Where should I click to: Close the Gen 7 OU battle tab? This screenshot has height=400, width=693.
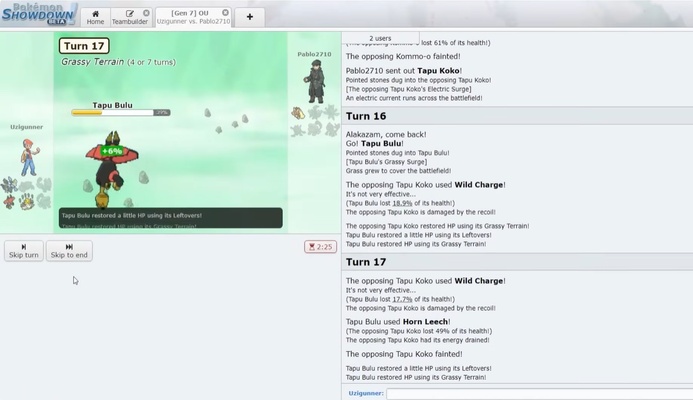(225, 13)
